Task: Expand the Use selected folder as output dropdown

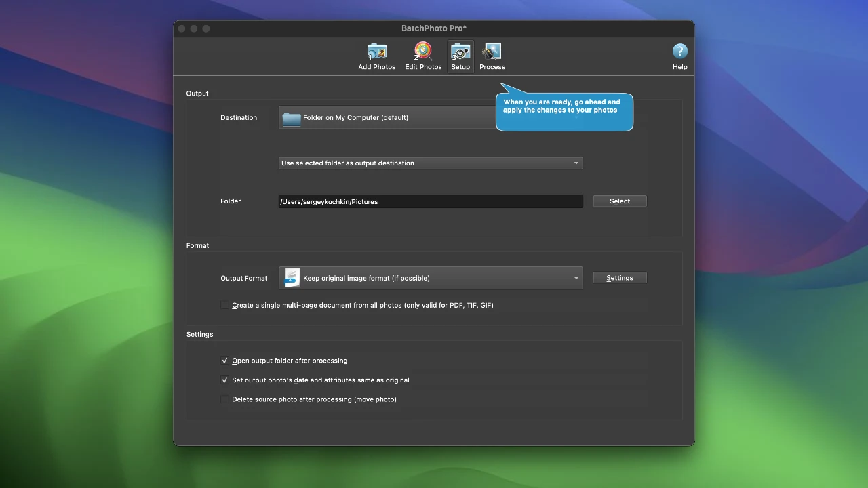Action: tap(431, 163)
